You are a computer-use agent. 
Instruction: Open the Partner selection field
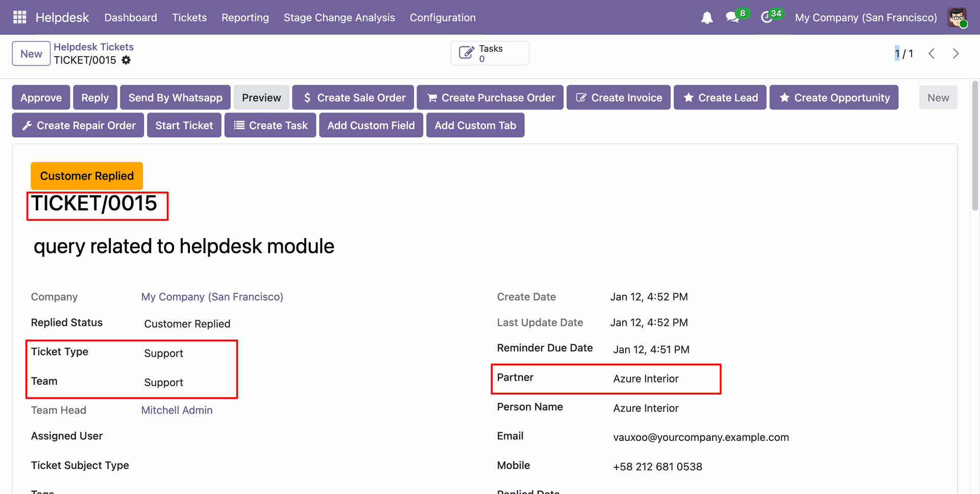664,379
